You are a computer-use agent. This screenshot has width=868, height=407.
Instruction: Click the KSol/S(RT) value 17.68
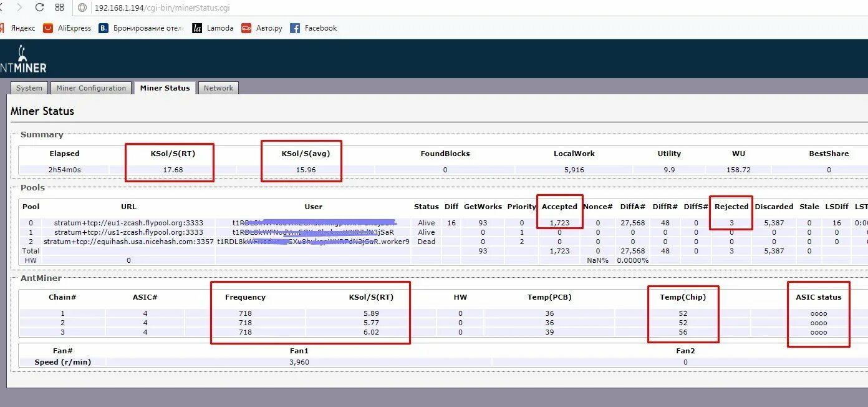(x=173, y=170)
